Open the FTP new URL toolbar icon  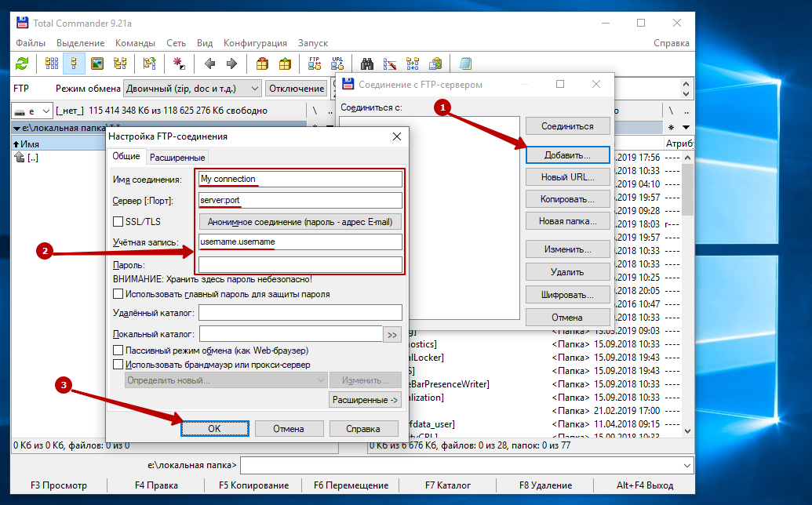point(337,64)
